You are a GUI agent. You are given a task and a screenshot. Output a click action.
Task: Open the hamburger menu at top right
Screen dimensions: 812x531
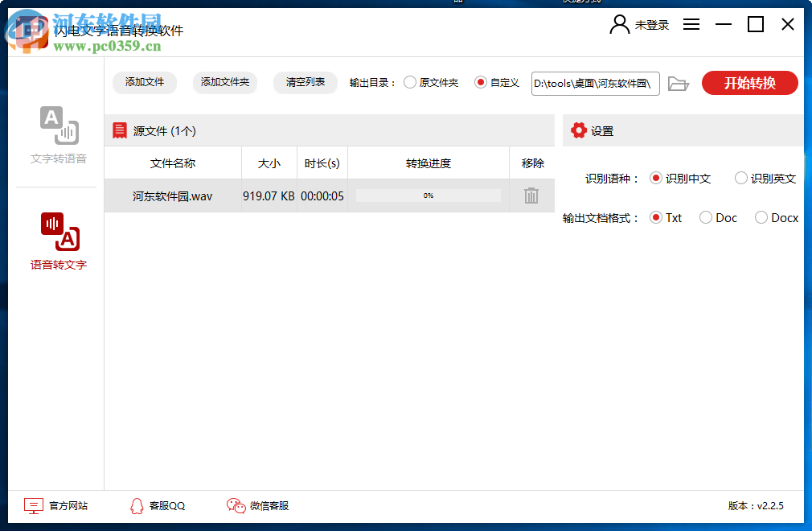click(x=691, y=24)
